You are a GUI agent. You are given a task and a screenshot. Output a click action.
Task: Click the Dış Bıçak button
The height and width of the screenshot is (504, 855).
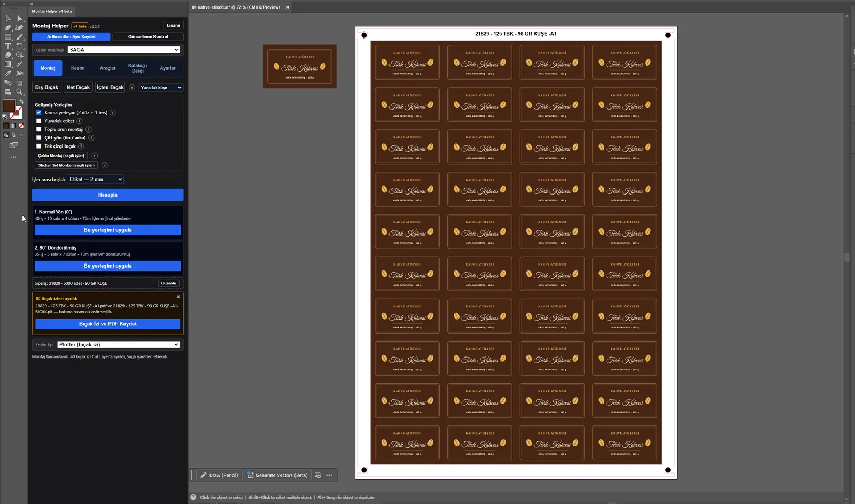tap(46, 87)
